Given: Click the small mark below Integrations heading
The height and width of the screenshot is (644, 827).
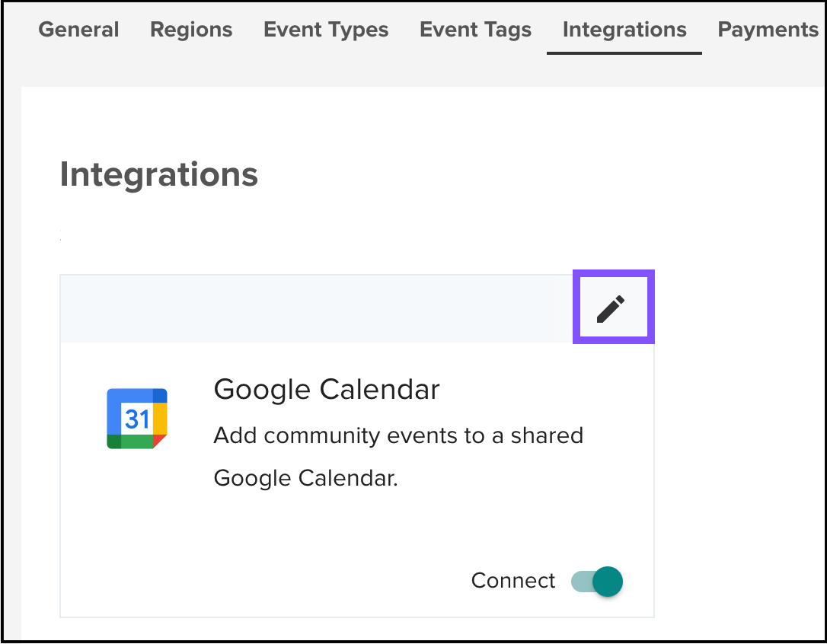Looking at the screenshot, I should (60, 238).
